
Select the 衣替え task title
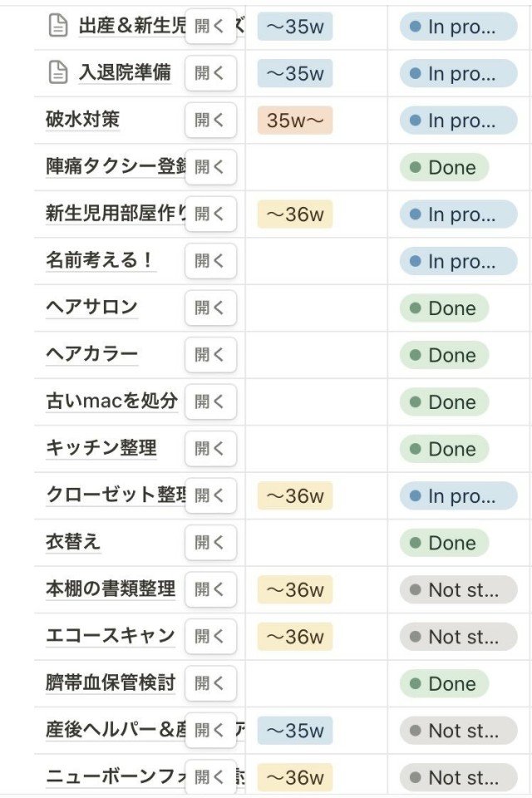pos(73,543)
